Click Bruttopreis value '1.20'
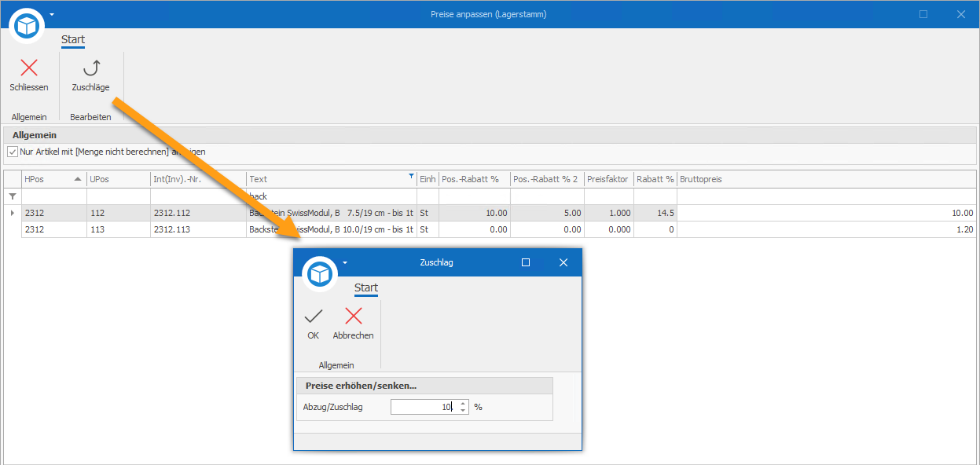The image size is (980, 465). (x=827, y=229)
